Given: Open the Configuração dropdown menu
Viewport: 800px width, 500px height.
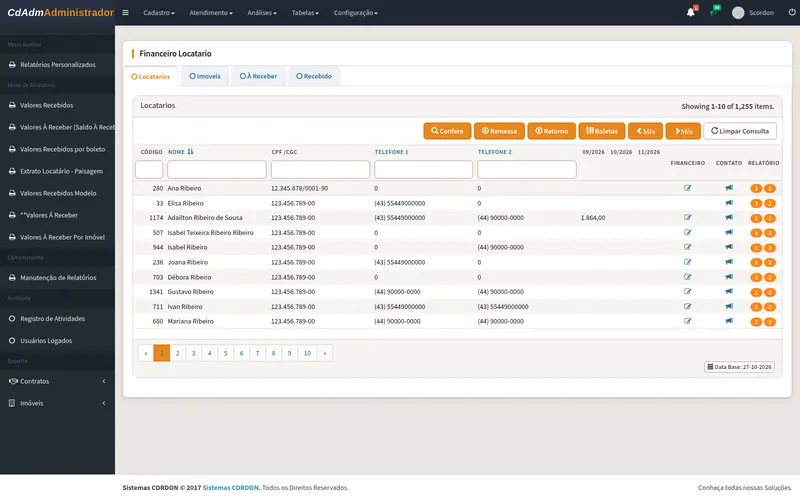Looking at the screenshot, I should coord(356,13).
